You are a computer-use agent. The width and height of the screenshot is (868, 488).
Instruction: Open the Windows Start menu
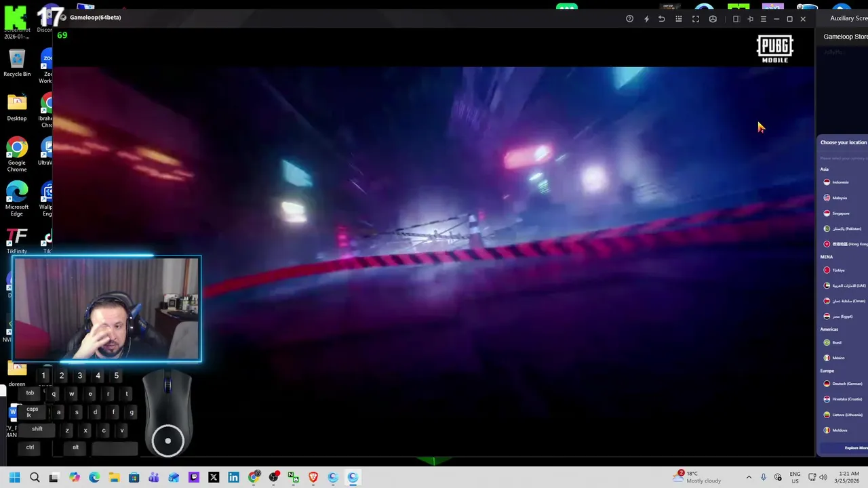pyautogui.click(x=15, y=477)
